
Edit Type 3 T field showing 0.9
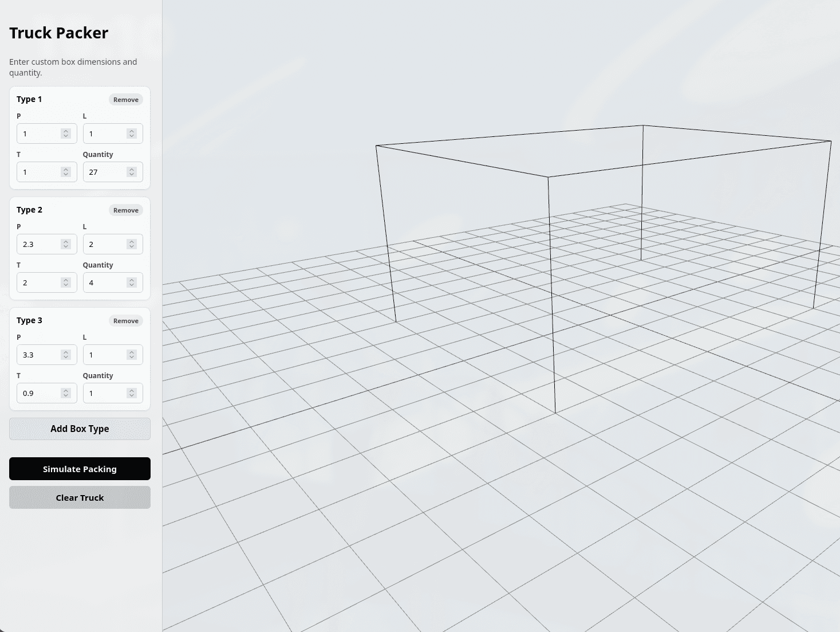tap(47, 393)
